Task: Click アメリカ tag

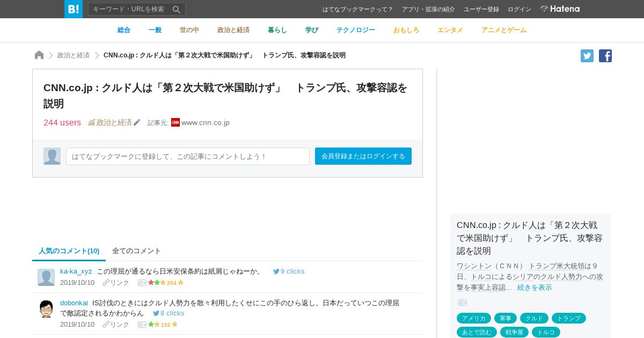Action: (x=474, y=318)
